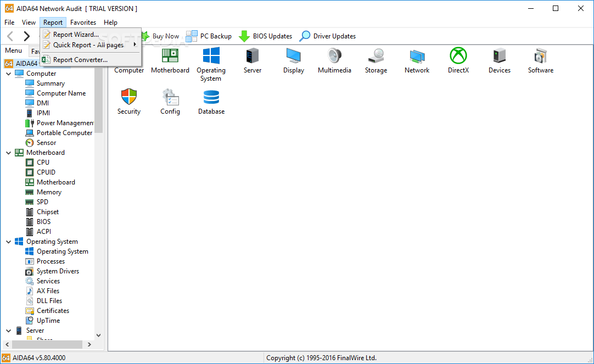The image size is (594, 364).
Task: Collapse the Operating System tree node
Action: pos(8,242)
